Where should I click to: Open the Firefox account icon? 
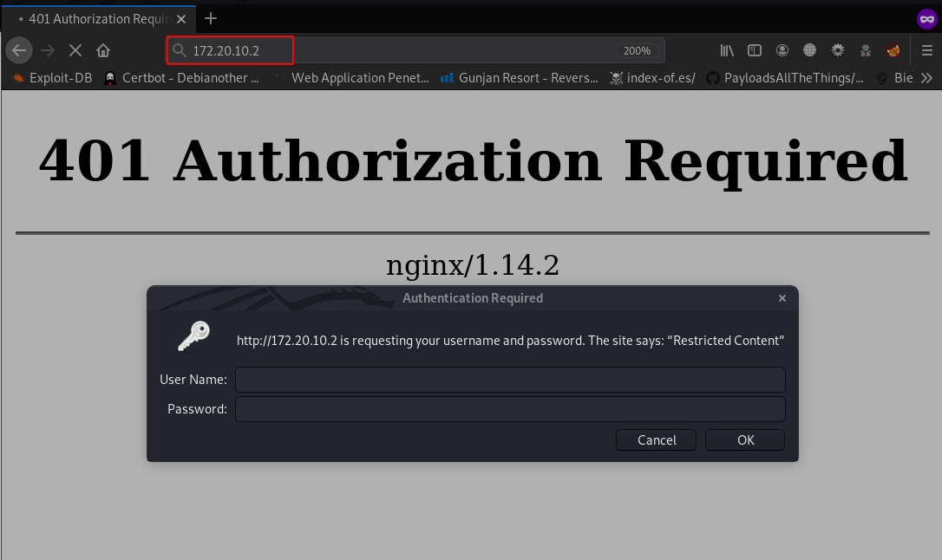pyautogui.click(x=782, y=50)
